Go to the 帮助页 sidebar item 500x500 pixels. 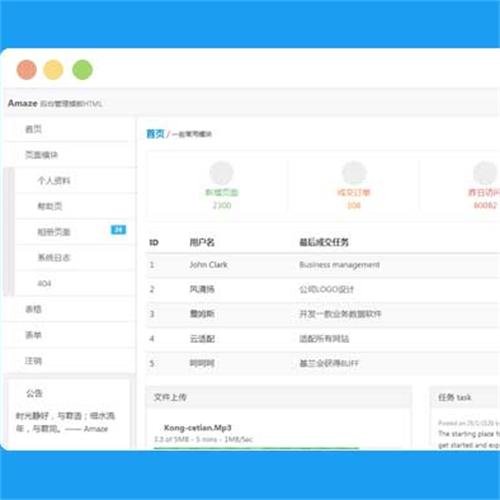(x=50, y=206)
